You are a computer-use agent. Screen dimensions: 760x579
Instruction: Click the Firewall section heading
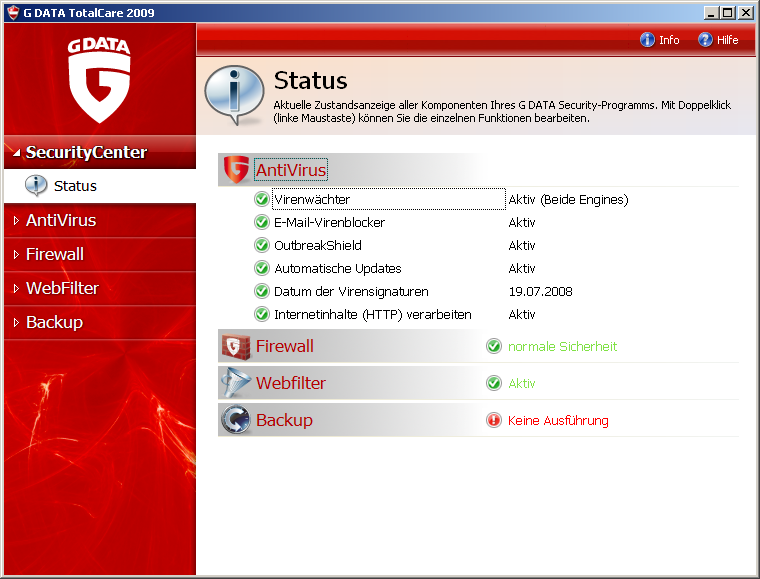point(285,346)
